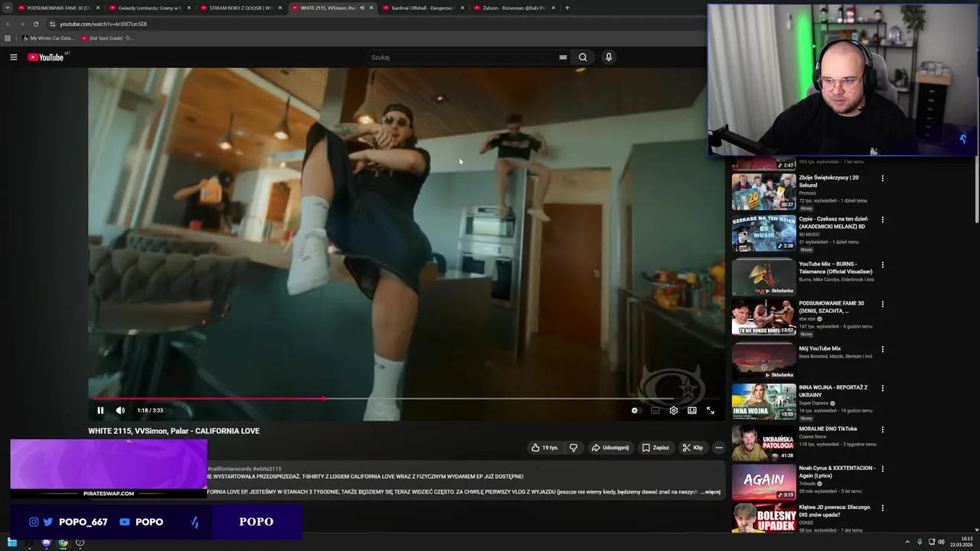Show hidden system tray icons
980x551 pixels.
pos(907,543)
